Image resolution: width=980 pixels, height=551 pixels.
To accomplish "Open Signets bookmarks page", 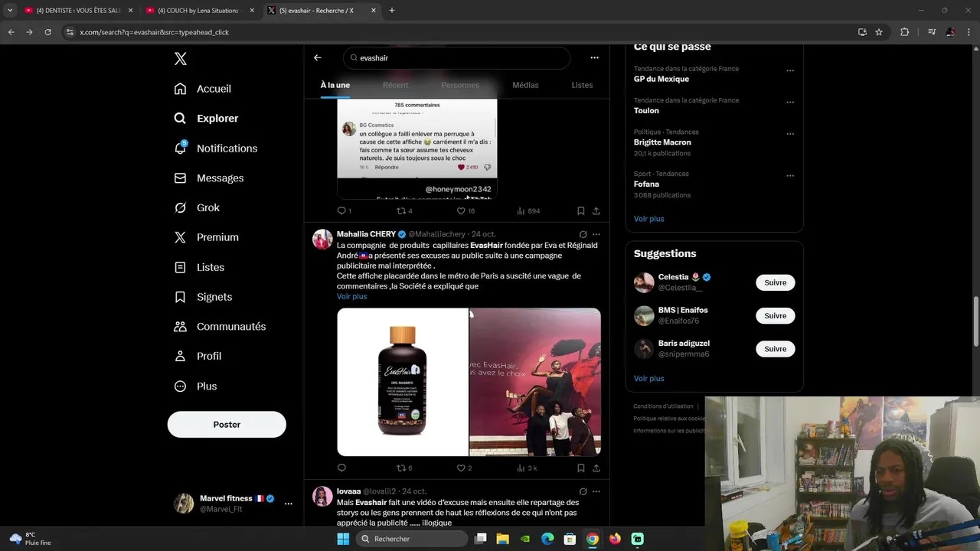I will point(203,297).
